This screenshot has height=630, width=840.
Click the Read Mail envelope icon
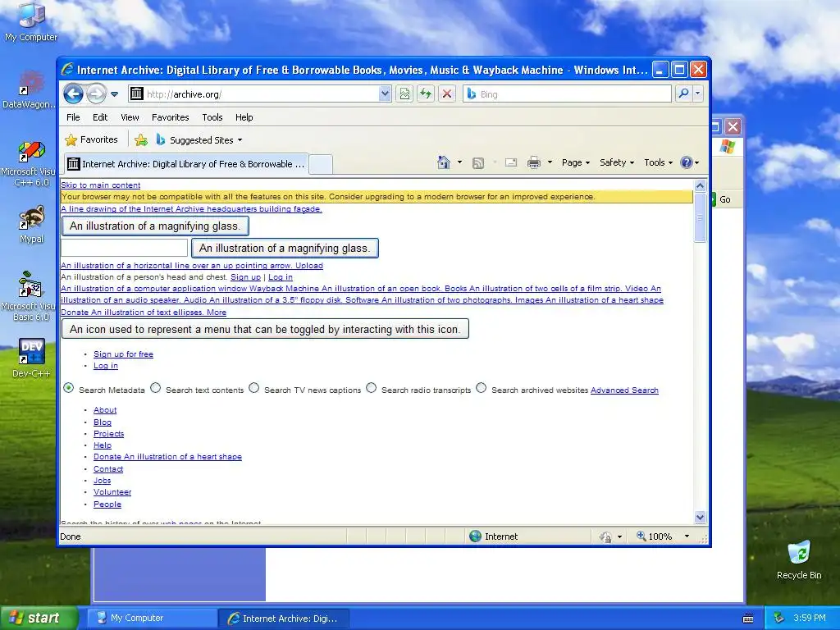click(511, 162)
